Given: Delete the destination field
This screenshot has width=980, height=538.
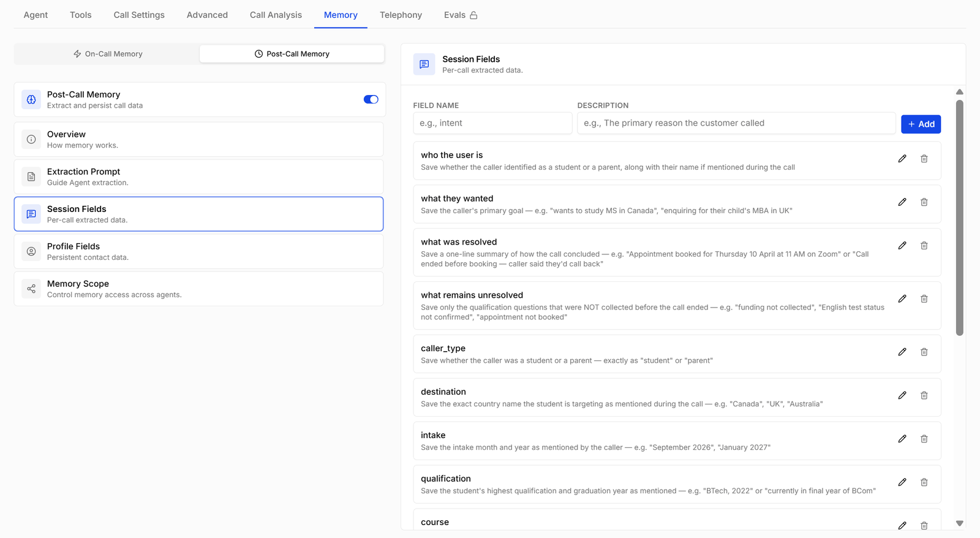Looking at the screenshot, I should tap(924, 396).
